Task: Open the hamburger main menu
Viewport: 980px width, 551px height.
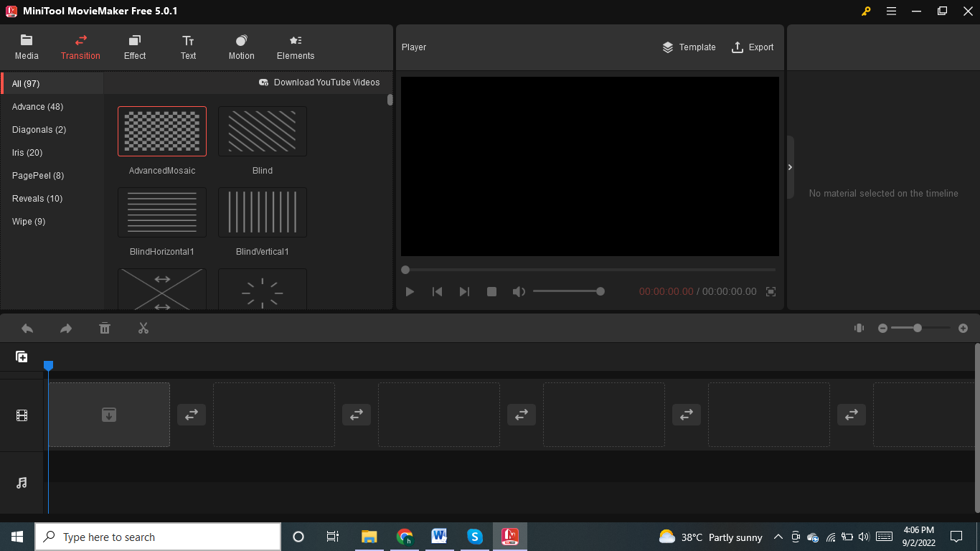Action: point(891,11)
